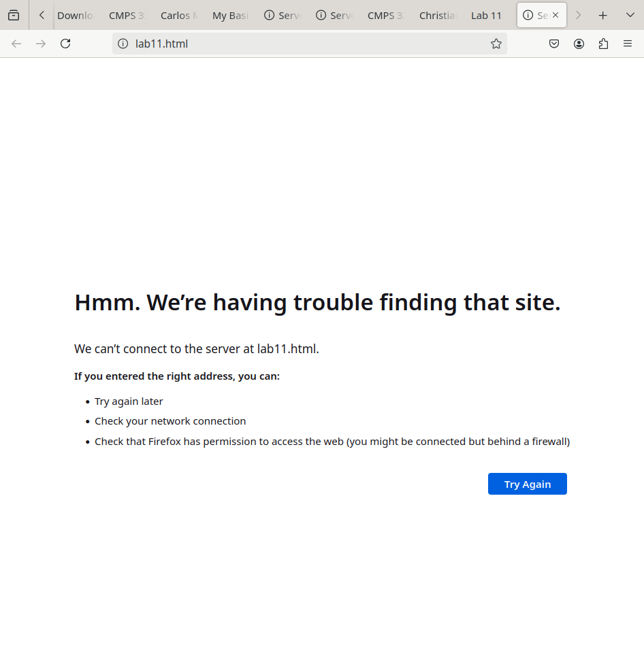Click the Firefox View icon
This screenshot has height=658, width=644.
click(x=14, y=16)
